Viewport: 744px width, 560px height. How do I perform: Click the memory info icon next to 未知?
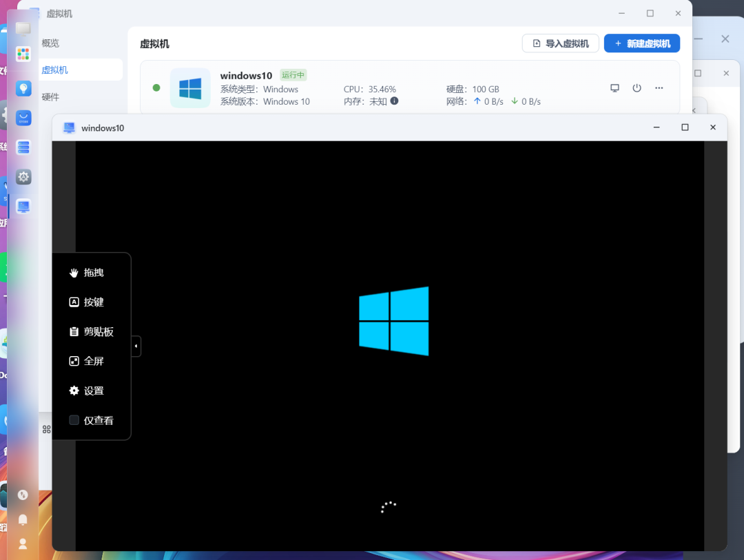394,101
